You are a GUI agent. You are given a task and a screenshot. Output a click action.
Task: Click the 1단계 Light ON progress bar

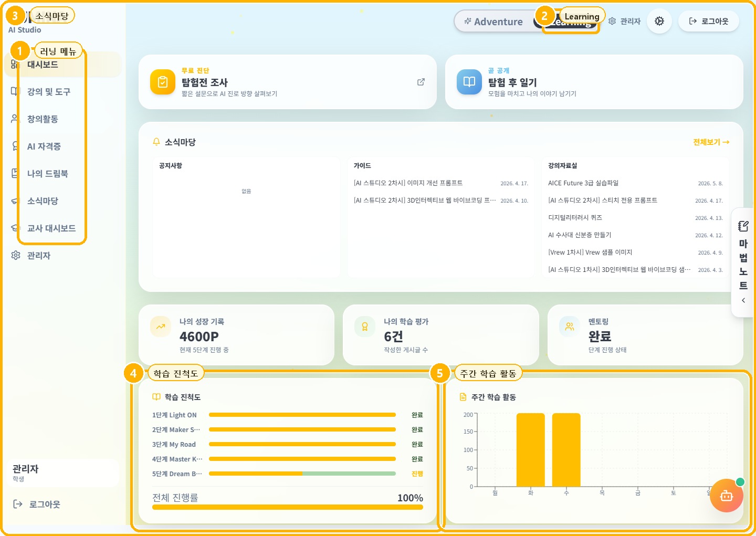(302, 415)
